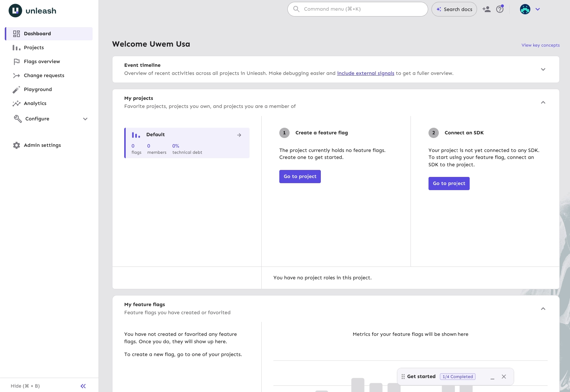570x392 pixels.
Task: Open the user profile dropdown arrow
Action: (x=538, y=9)
